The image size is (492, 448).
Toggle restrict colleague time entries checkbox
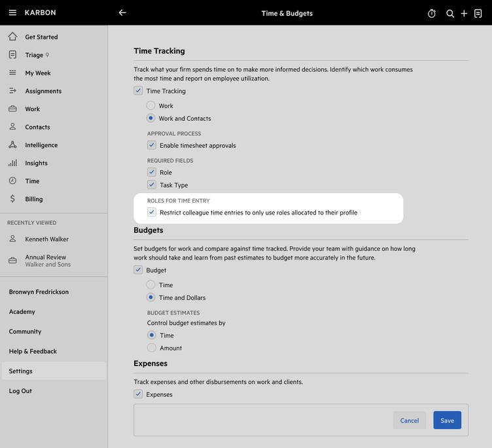click(x=152, y=213)
